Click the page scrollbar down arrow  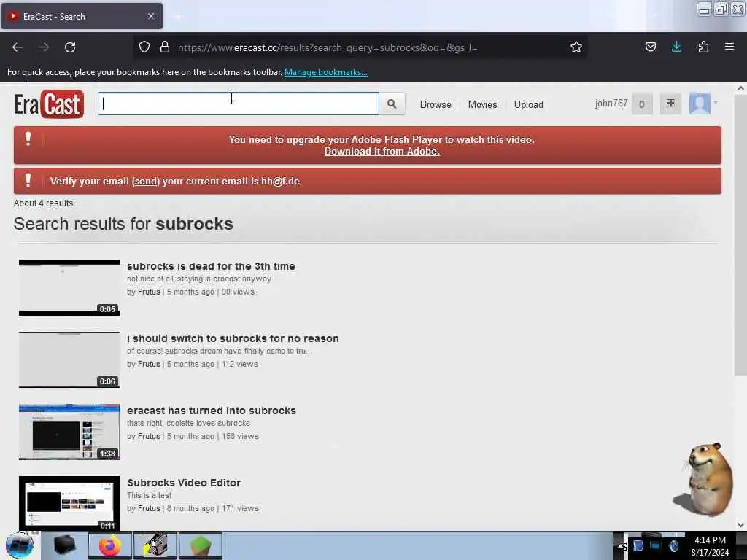[x=740, y=525]
